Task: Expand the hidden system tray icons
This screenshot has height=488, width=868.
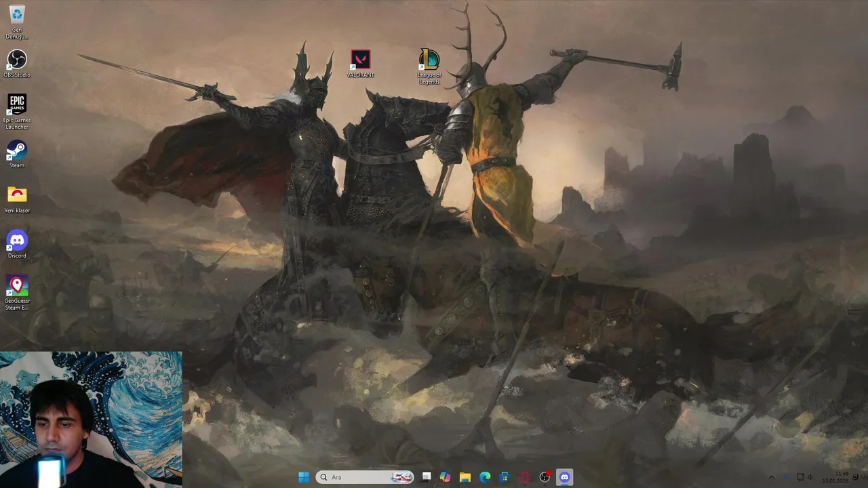Action: (x=771, y=477)
